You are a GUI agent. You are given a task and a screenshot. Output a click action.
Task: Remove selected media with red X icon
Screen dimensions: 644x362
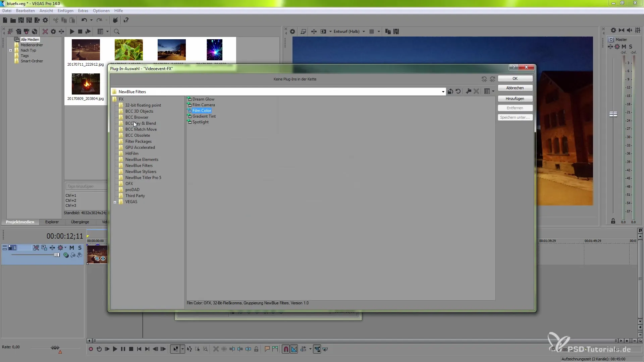45,32
